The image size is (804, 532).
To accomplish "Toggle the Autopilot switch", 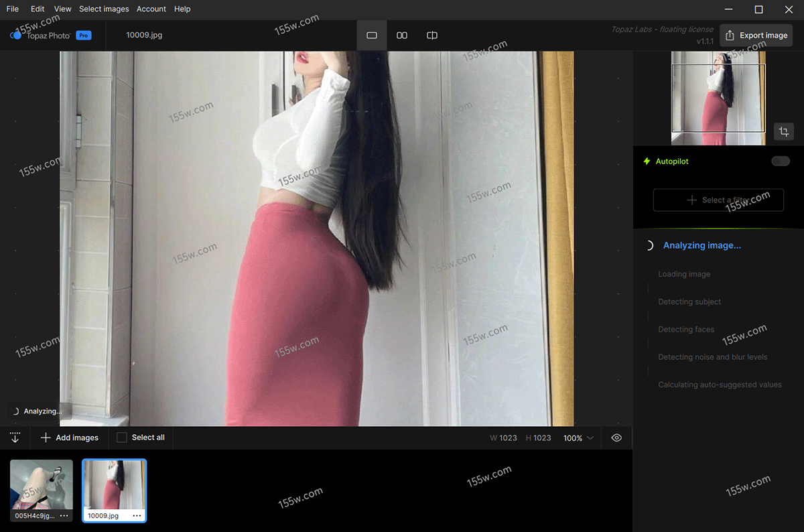I will click(780, 161).
